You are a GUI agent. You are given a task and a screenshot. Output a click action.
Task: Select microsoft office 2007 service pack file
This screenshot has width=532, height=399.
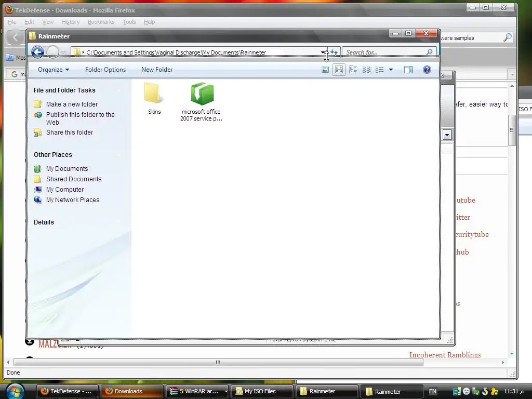tap(201, 101)
